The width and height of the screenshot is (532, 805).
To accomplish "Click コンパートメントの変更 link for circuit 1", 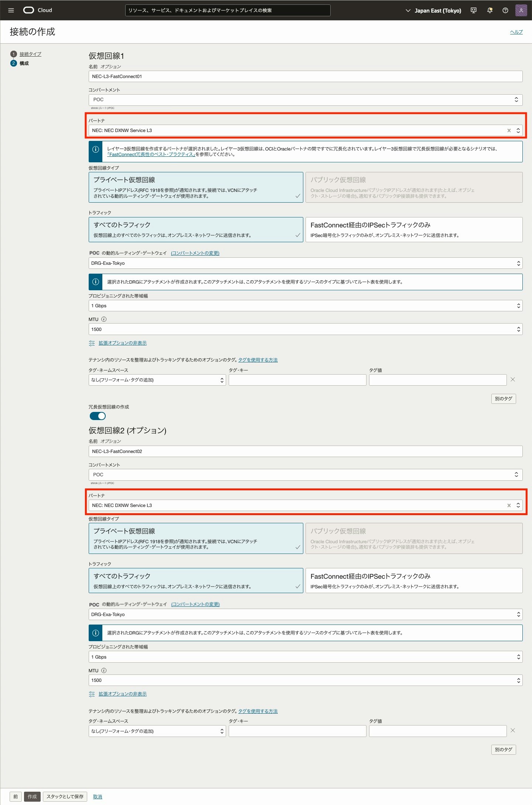I will click(x=195, y=253).
